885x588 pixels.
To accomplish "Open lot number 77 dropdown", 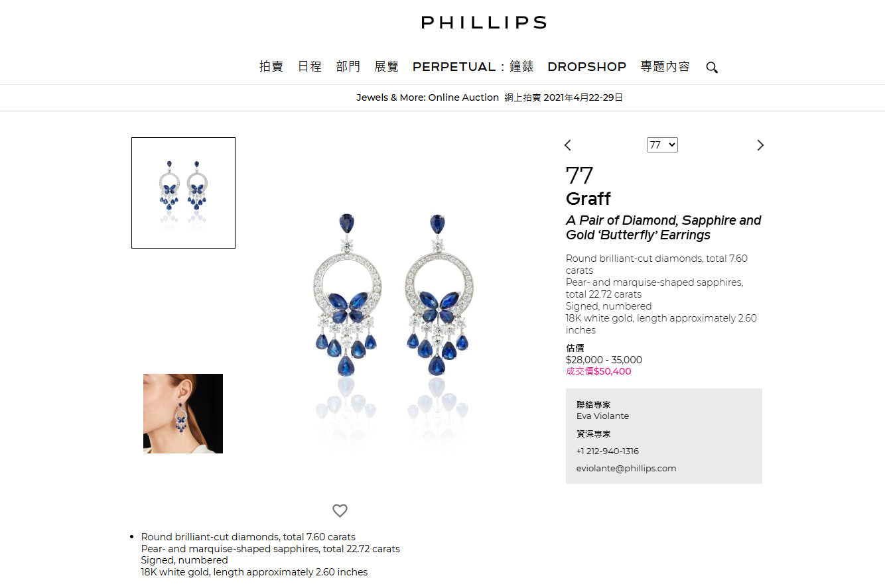I will [x=662, y=145].
